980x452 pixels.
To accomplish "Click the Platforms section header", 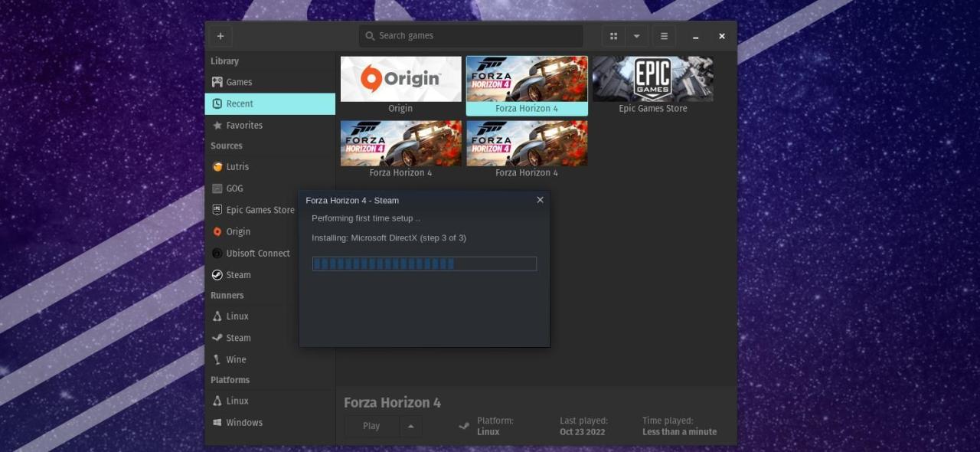I will click(230, 380).
